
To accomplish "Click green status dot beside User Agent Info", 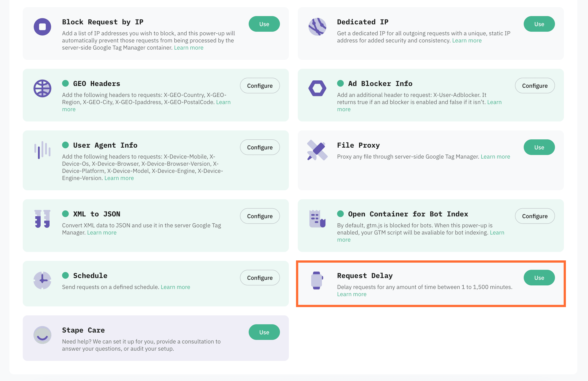I will pyautogui.click(x=65, y=145).
